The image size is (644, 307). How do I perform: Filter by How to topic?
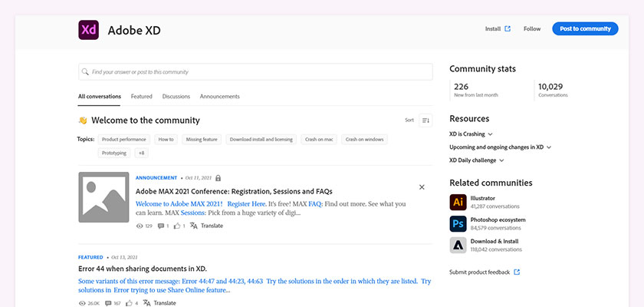tap(166, 140)
